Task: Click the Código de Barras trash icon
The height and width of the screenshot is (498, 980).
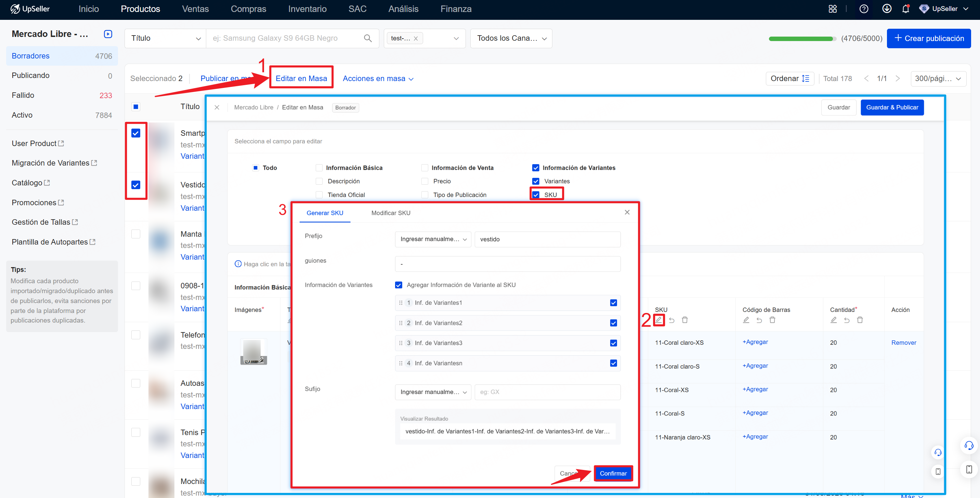Action: [772, 320]
